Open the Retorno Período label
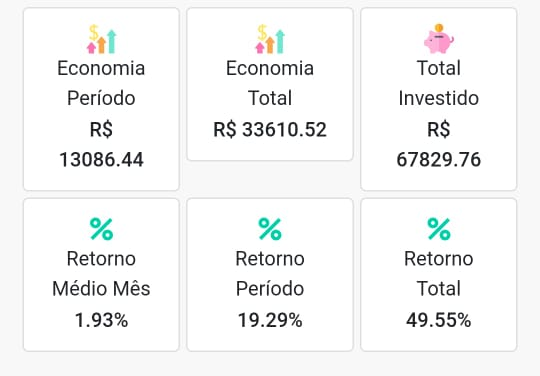Image resolution: width=540 pixels, height=376 pixels. (270, 273)
